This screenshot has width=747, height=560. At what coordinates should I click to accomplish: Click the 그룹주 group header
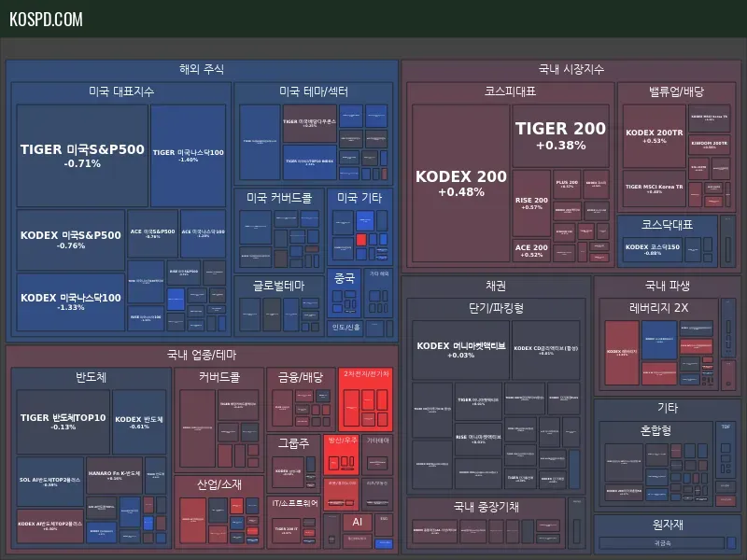point(293,443)
